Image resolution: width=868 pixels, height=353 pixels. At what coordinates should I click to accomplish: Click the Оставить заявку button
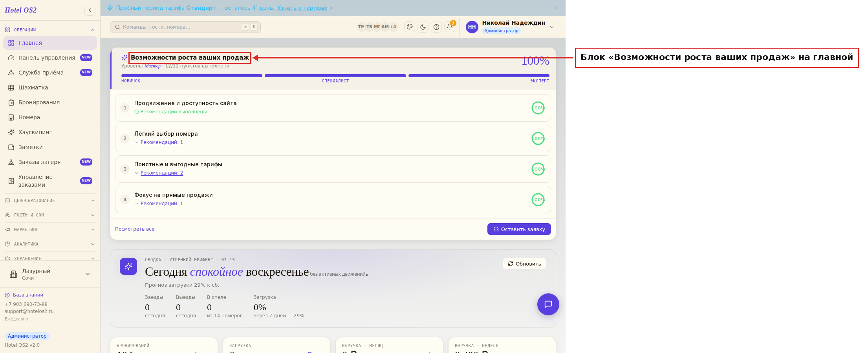(519, 229)
